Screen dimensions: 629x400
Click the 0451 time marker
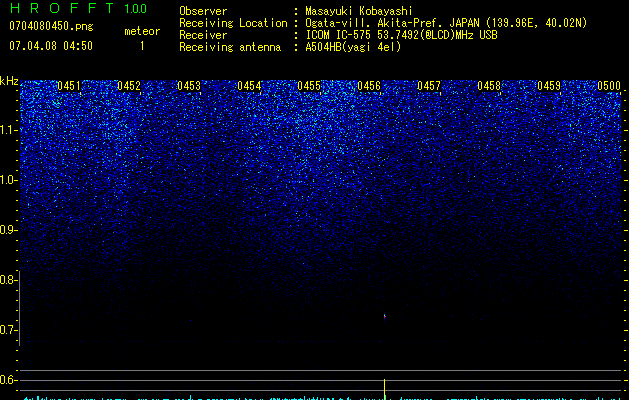coord(69,86)
